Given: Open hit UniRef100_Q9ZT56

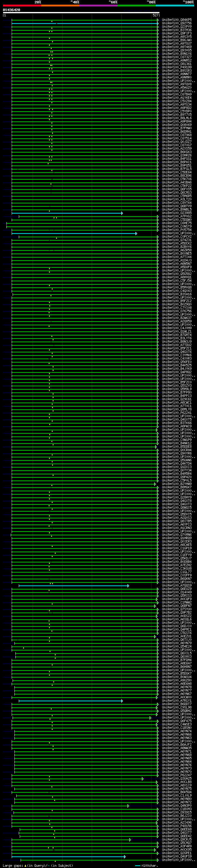Looking at the screenshot, I should [x=177, y=23].
